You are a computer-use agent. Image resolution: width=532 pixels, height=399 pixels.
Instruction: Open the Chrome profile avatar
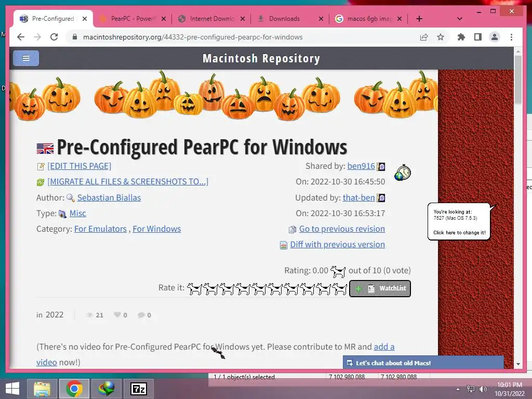[x=495, y=37]
